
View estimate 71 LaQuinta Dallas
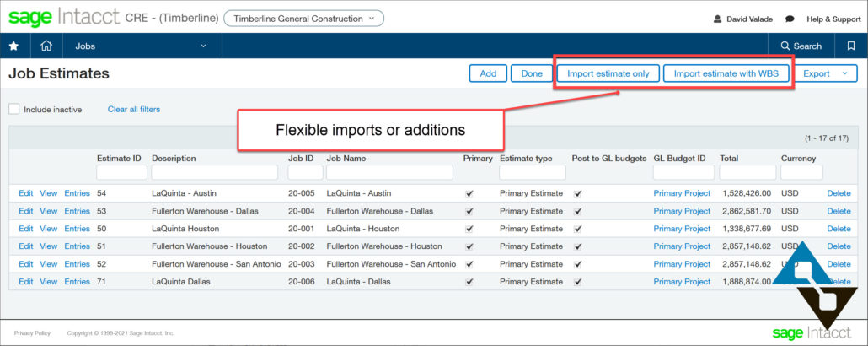tap(49, 282)
